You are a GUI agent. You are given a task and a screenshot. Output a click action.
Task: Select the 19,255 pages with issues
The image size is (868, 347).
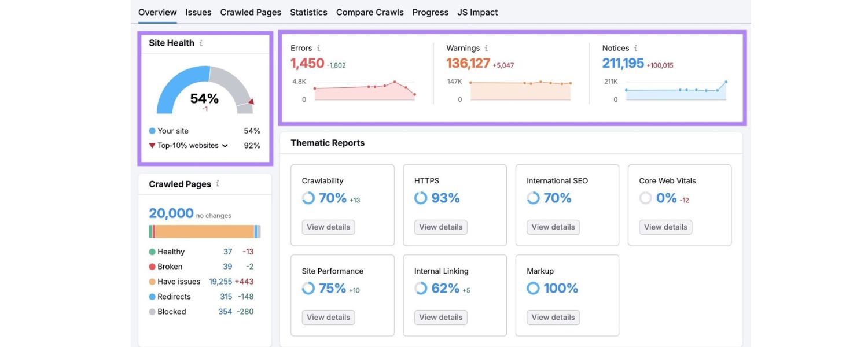220,282
